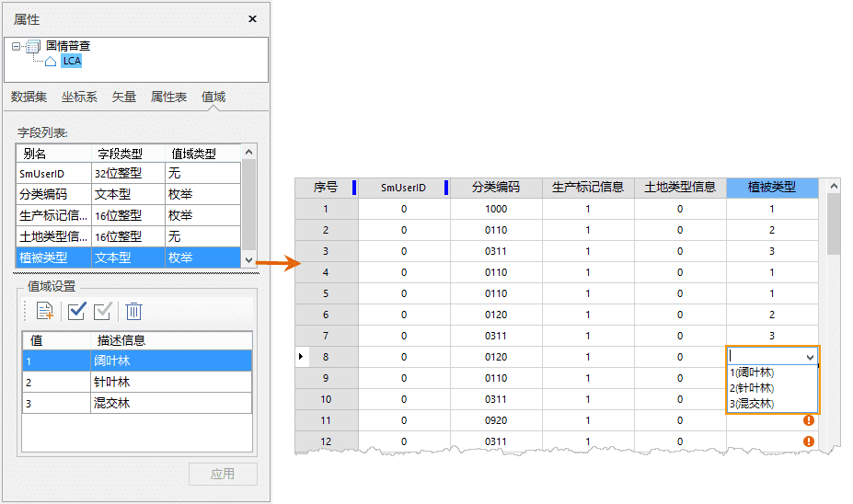The width and height of the screenshot is (853, 504).
Task: Choose 1(阔叶林) from the dropdown list
Action: coord(752,372)
